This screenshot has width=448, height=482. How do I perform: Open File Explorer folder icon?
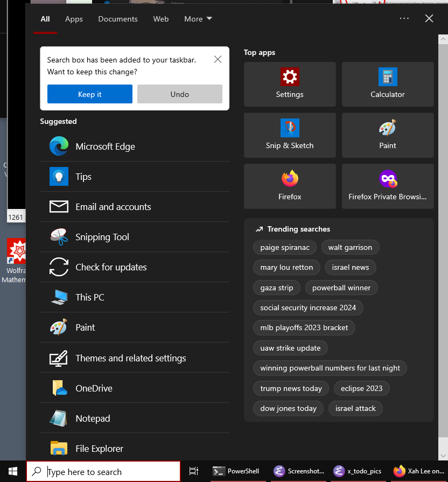(59, 448)
